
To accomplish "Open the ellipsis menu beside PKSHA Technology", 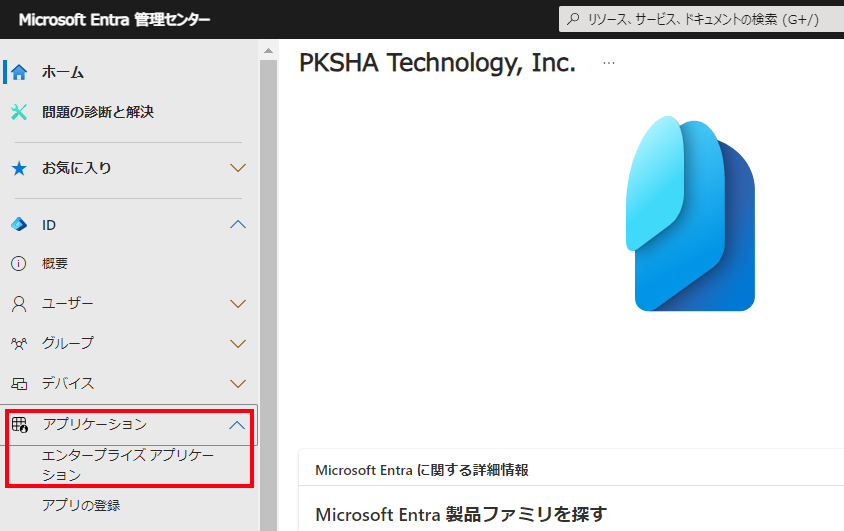I will coord(609,63).
